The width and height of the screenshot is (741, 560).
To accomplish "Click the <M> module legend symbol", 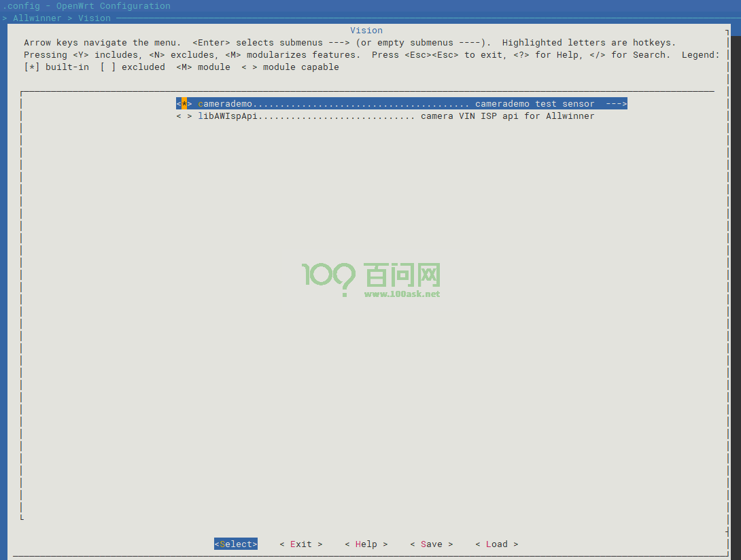I will coord(184,67).
